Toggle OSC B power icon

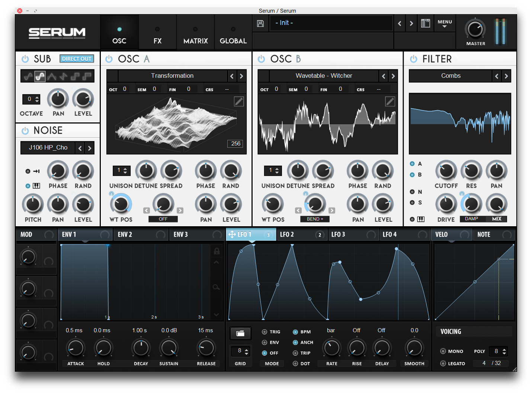click(x=262, y=59)
